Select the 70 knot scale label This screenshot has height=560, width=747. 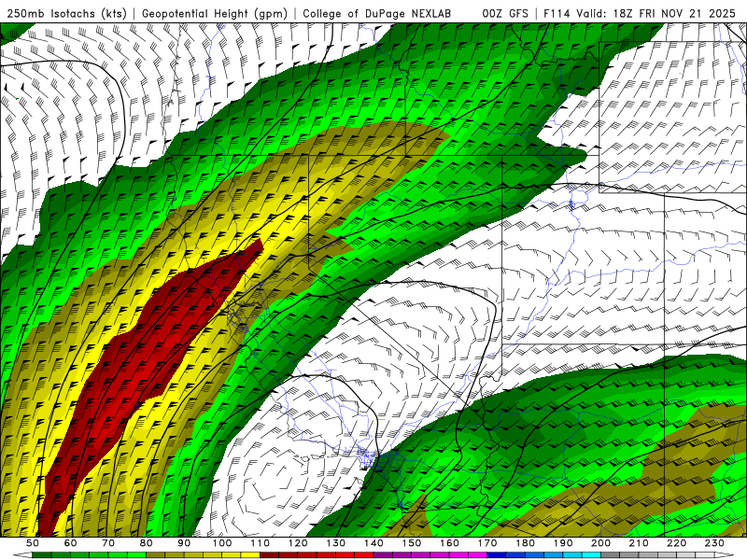(x=108, y=543)
